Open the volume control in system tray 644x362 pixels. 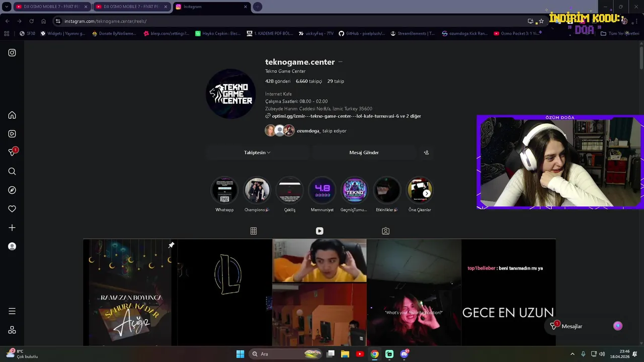point(602,354)
